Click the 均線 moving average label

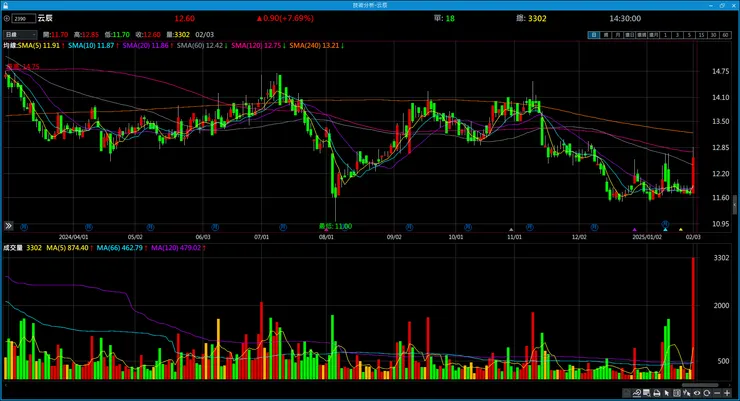pos(10,46)
